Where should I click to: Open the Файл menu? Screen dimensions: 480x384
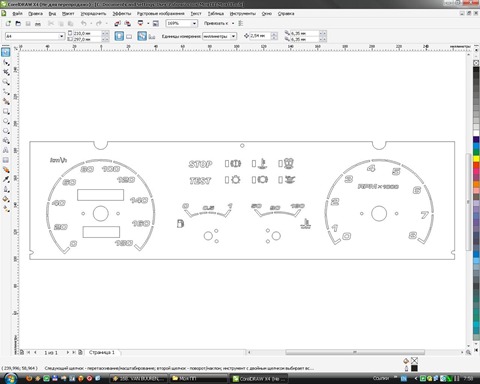tap(17, 14)
